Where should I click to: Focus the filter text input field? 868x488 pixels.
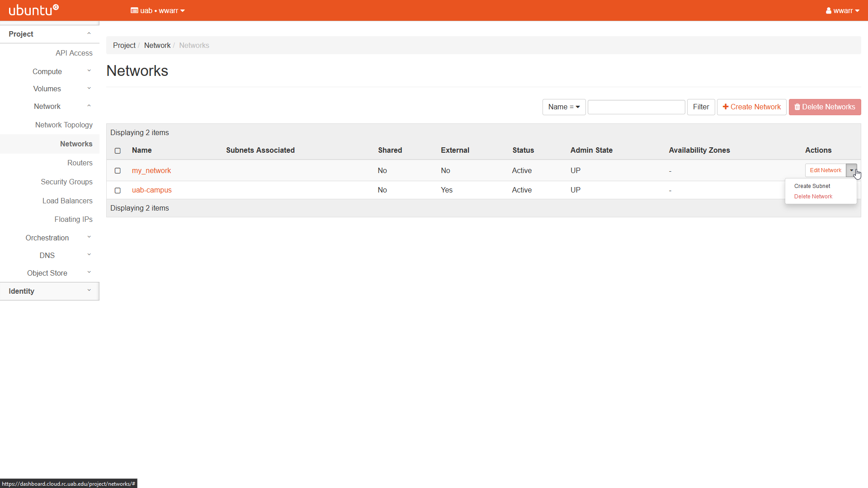tap(636, 107)
